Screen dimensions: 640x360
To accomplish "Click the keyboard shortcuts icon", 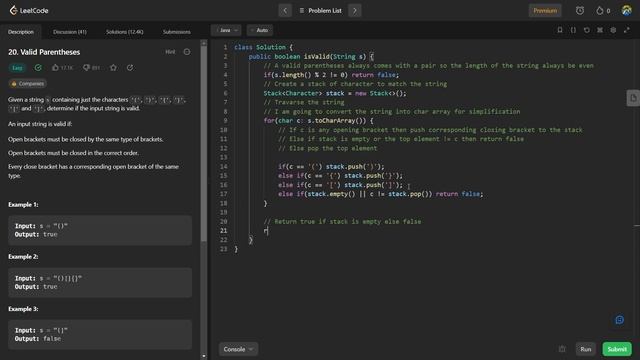I will tap(600, 30).
